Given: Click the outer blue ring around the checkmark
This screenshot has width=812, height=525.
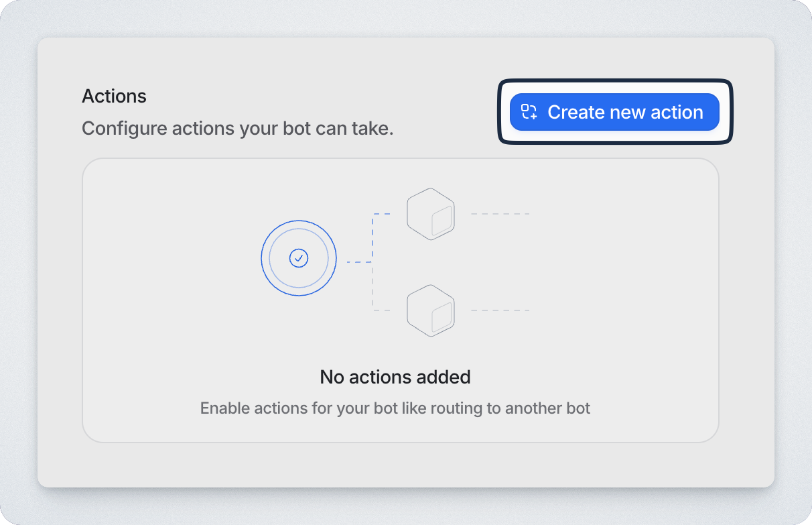Looking at the screenshot, I should pos(299,223).
